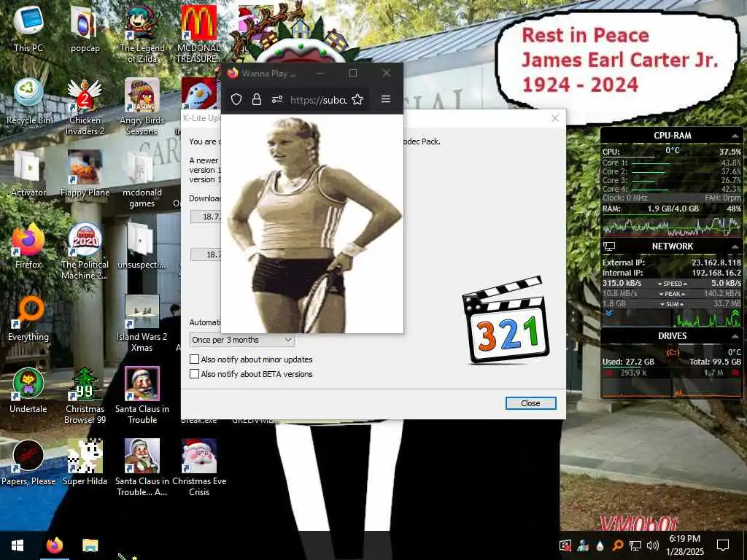Click the C: drive label in DRIVES
Viewport: 747px width, 560px height.
coord(672,352)
